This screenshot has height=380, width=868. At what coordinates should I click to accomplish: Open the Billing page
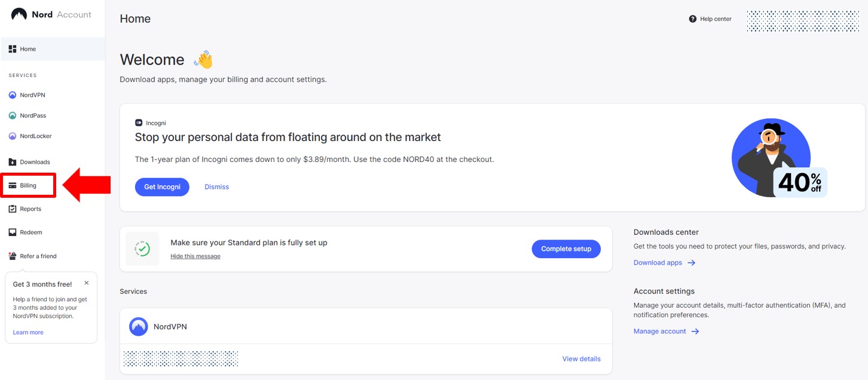click(27, 185)
